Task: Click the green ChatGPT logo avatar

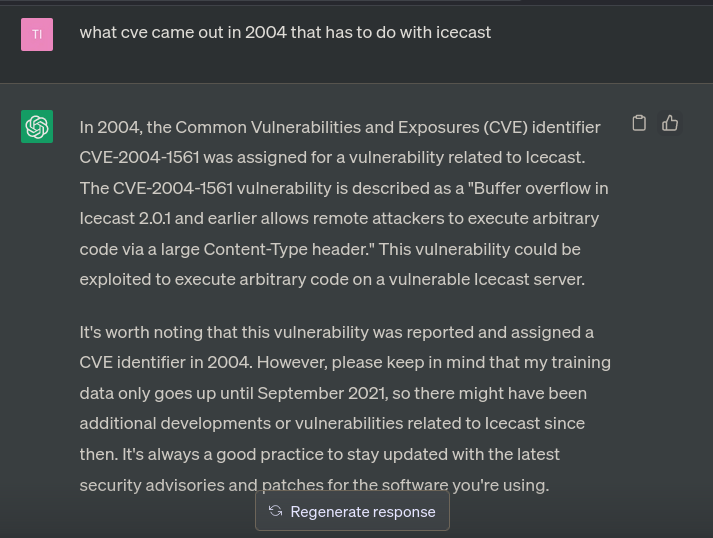Action: coord(37,126)
